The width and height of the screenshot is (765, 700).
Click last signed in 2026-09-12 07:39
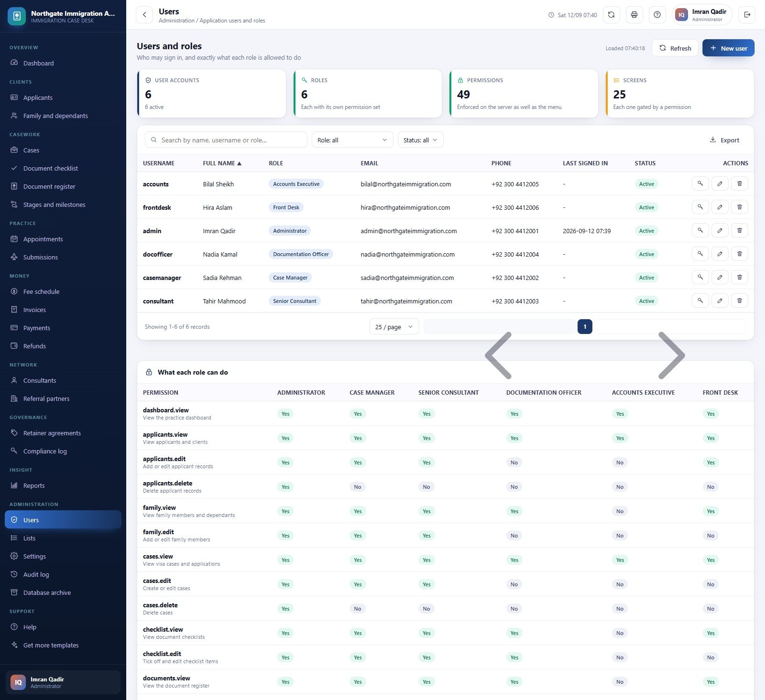pyautogui.click(x=587, y=231)
